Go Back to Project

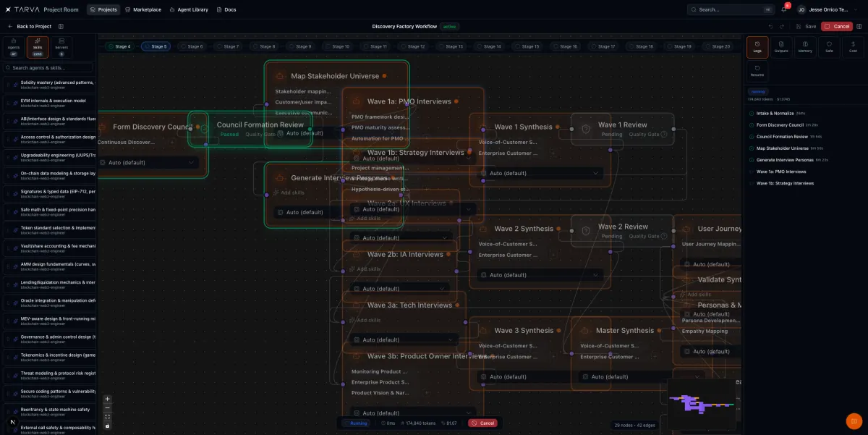point(30,26)
